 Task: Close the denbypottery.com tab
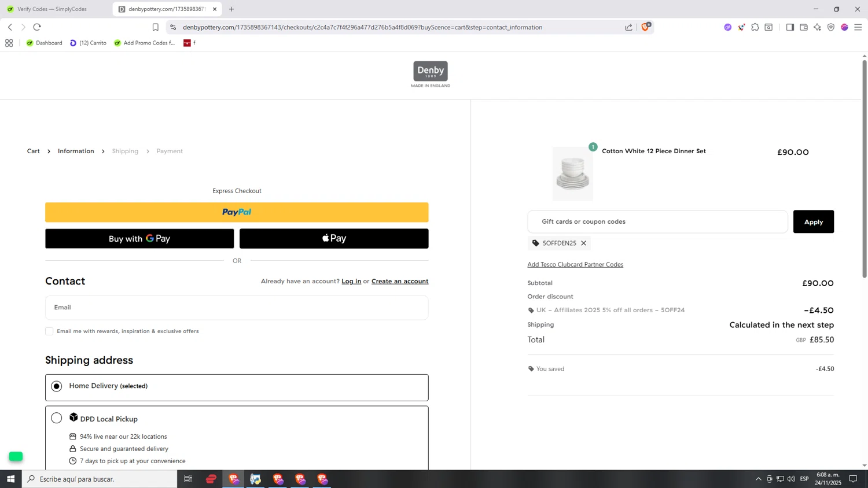pos(215,9)
